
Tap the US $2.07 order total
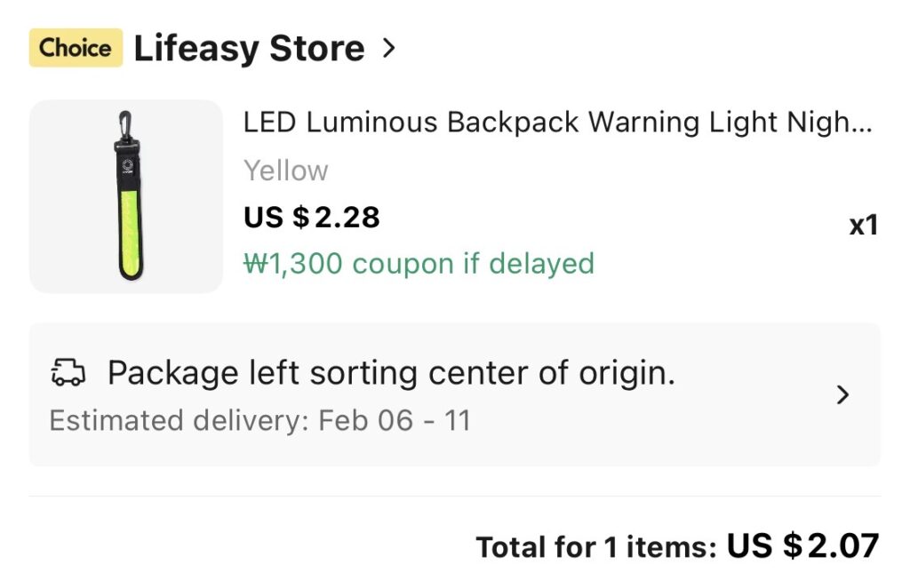[x=803, y=546]
